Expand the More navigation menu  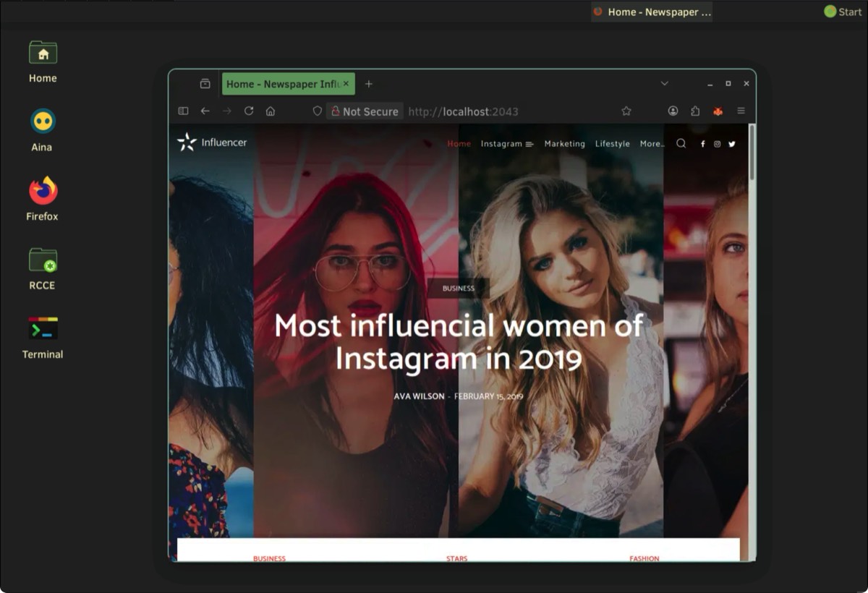click(x=651, y=144)
